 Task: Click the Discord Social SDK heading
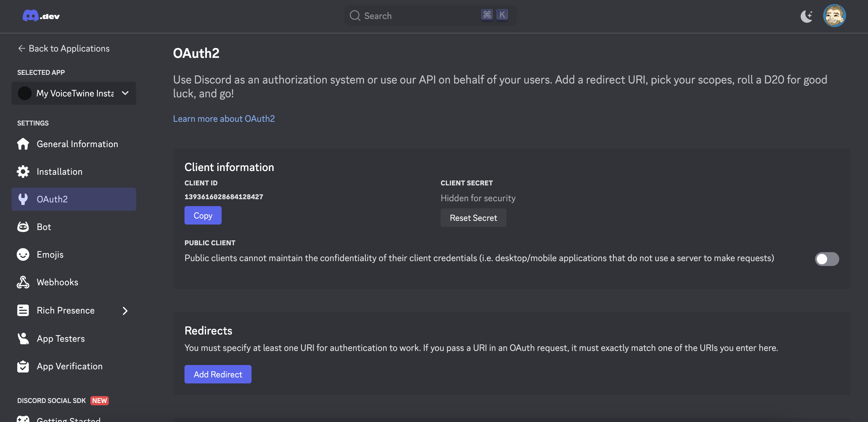point(52,400)
